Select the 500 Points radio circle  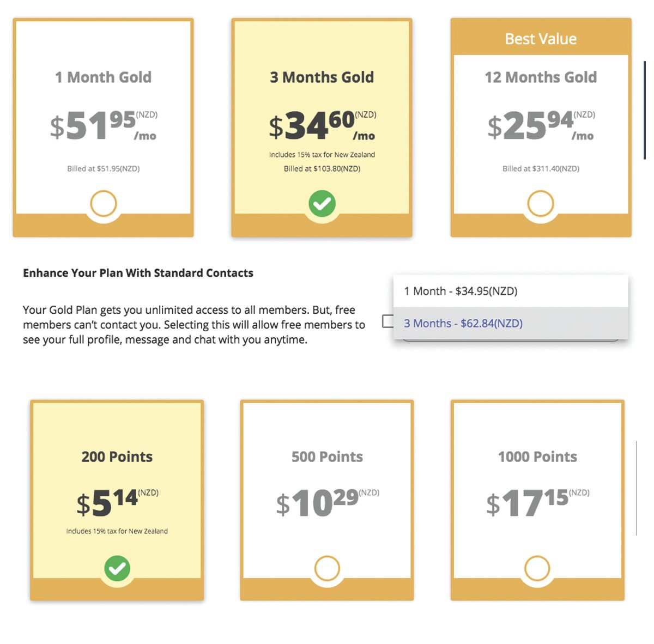pyautogui.click(x=327, y=569)
